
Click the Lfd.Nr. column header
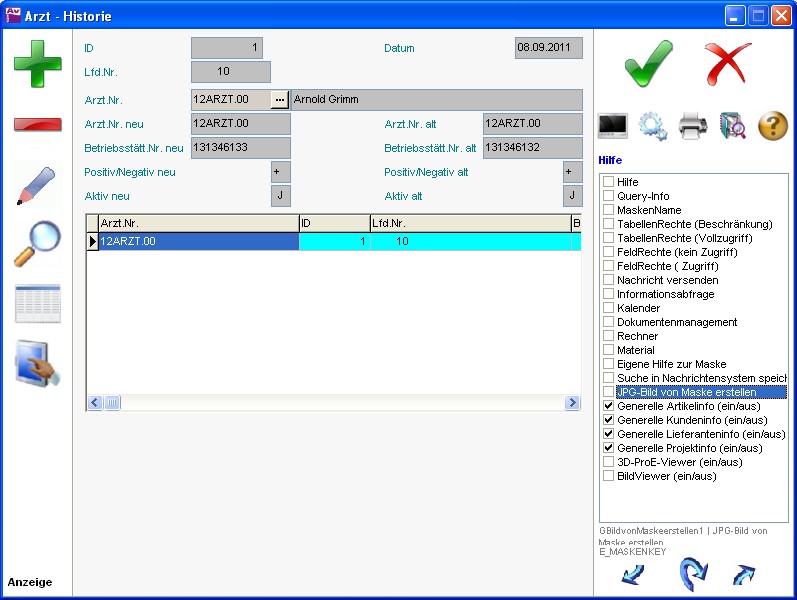tap(468, 223)
